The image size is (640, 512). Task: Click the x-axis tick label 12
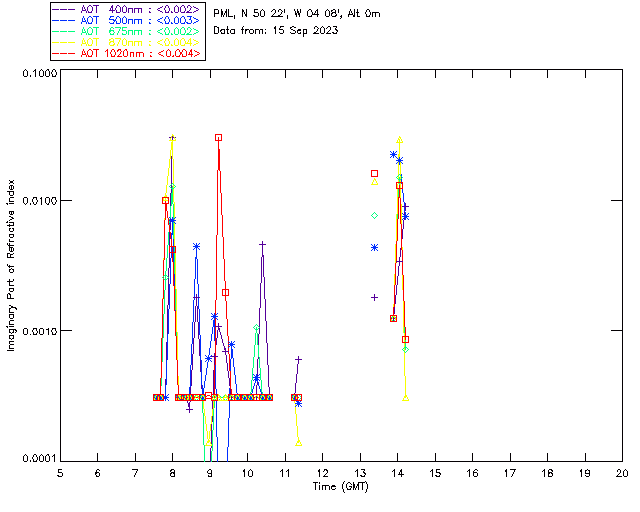[322, 472]
